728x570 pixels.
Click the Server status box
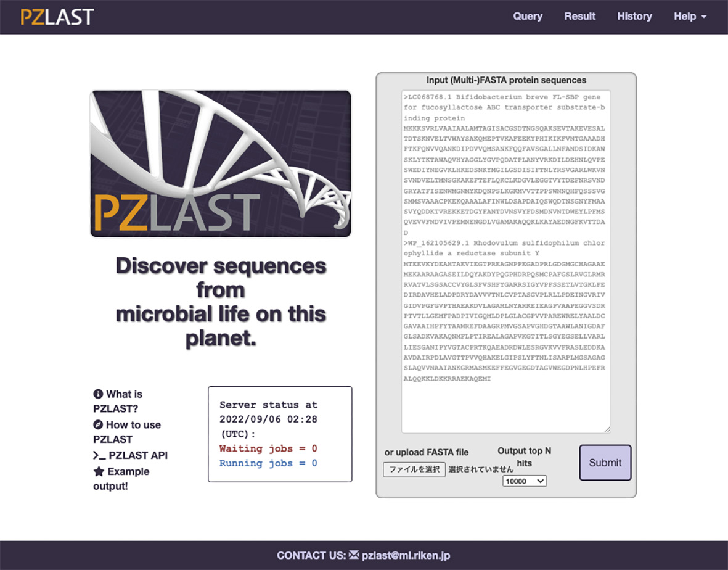(280, 434)
